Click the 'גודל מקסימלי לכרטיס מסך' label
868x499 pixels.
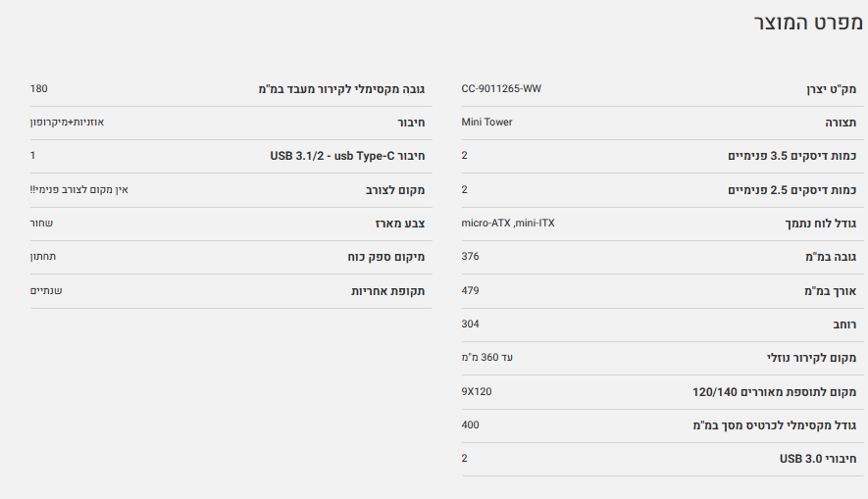click(775, 425)
